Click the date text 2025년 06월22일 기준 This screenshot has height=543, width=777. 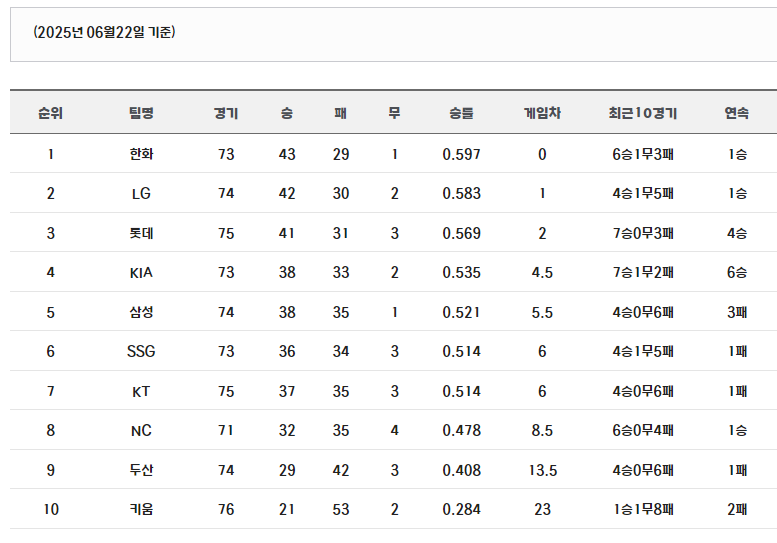104,32
